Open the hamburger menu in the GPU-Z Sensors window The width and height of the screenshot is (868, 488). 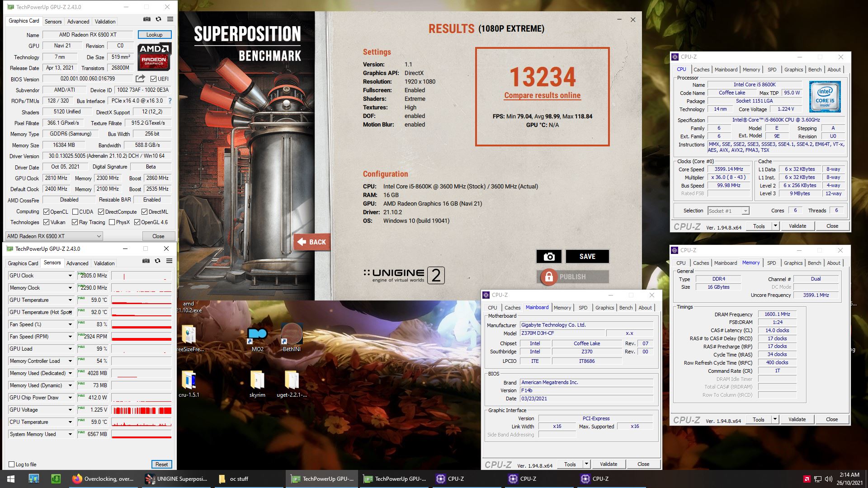[x=169, y=261]
